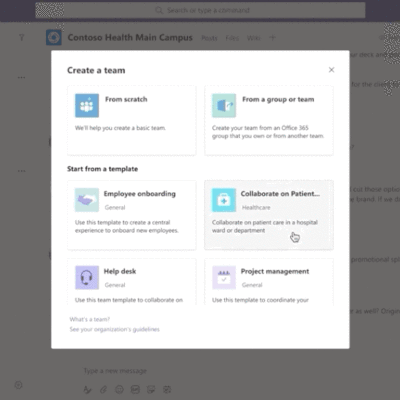Screen dimensions: 400x400
Task: Open the settings gear icon at bottom left
Action: point(18,385)
